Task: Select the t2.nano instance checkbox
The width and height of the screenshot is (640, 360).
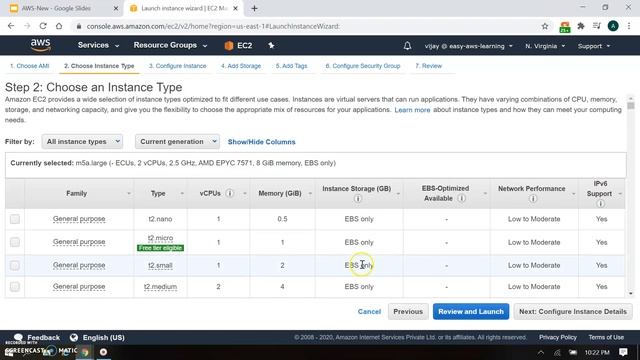Action: click(x=15, y=219)
